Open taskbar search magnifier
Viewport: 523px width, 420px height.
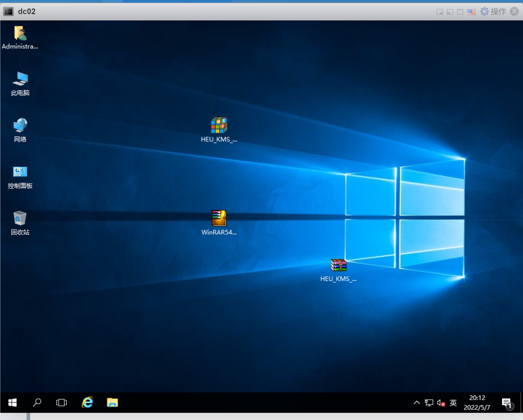37,403
